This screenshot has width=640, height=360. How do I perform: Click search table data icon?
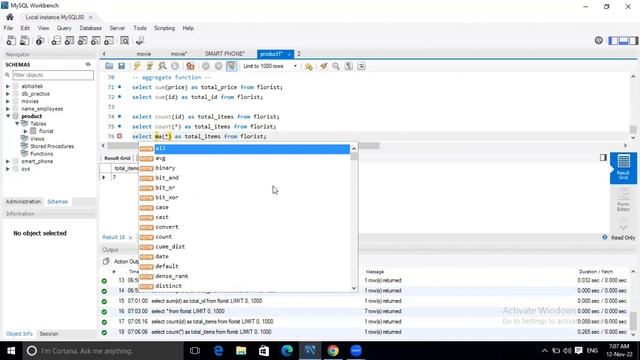click(124, 40)
